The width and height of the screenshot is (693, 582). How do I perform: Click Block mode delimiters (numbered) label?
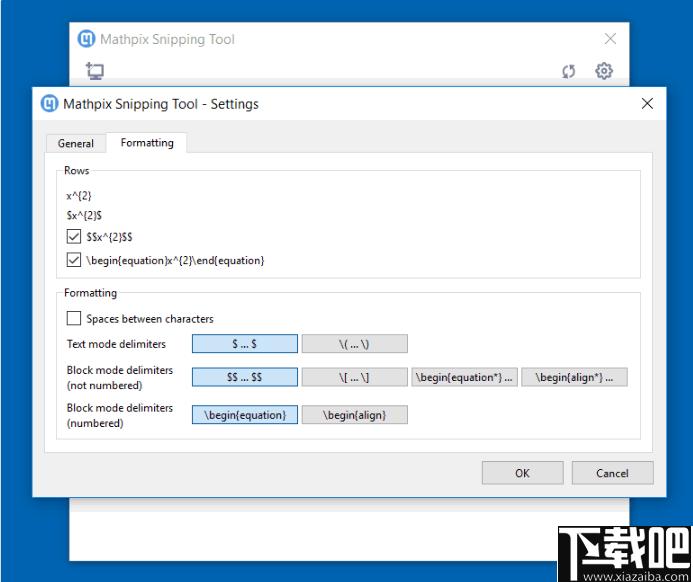pos(120,415)
